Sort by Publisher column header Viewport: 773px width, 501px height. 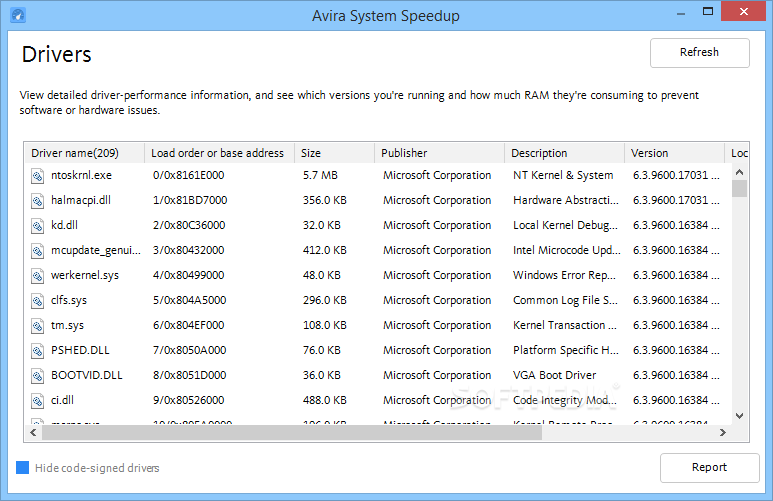pos(439,153)
